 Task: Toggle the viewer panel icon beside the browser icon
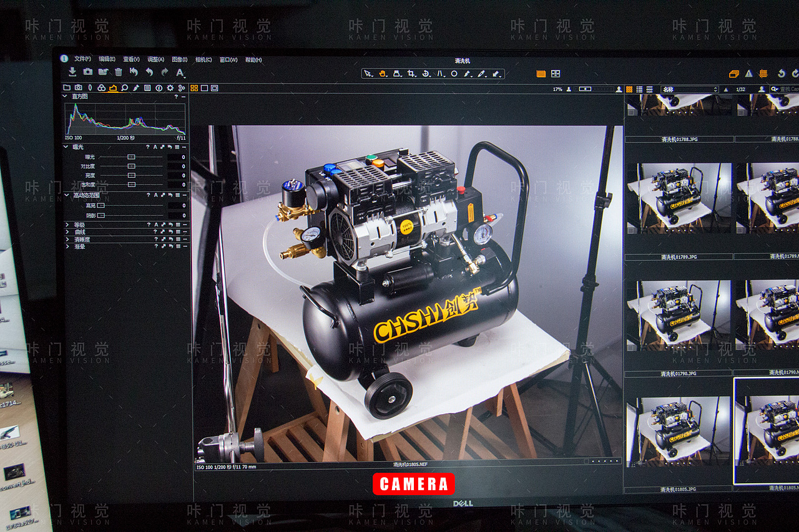[x=555, y=74]
